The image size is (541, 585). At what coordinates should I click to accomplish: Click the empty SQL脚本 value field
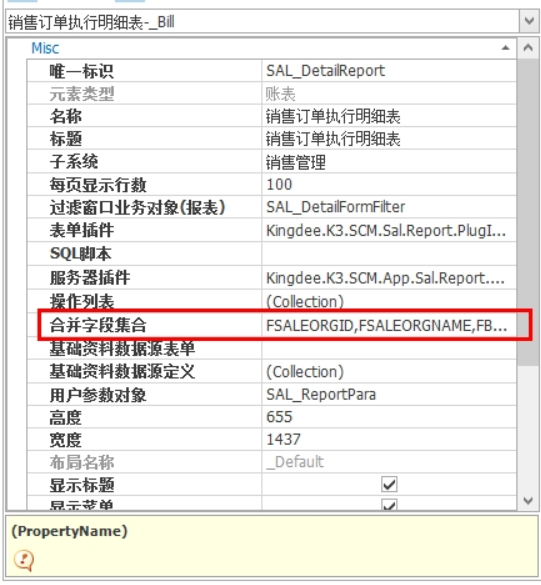389,254
